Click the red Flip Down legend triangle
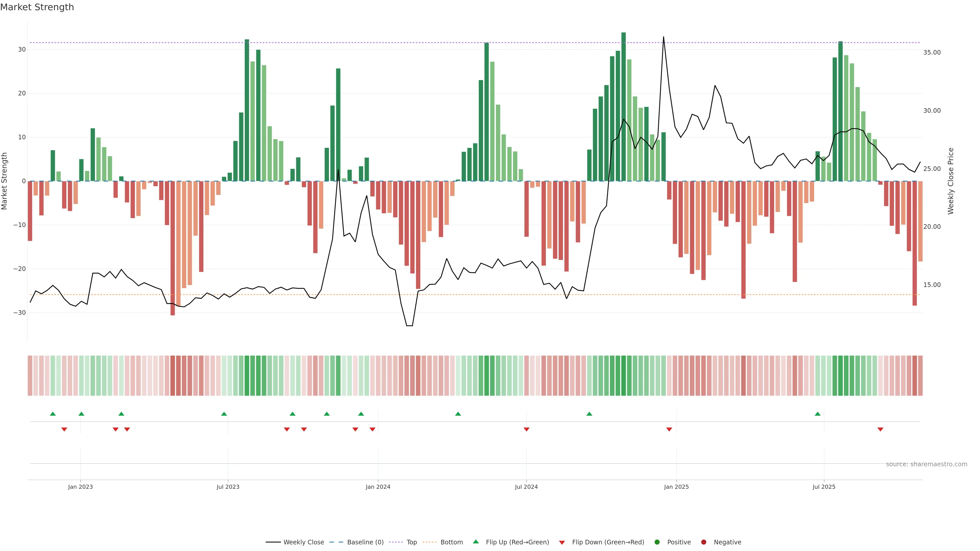This screenshot has height=551, width=980. tap(562, 543)
